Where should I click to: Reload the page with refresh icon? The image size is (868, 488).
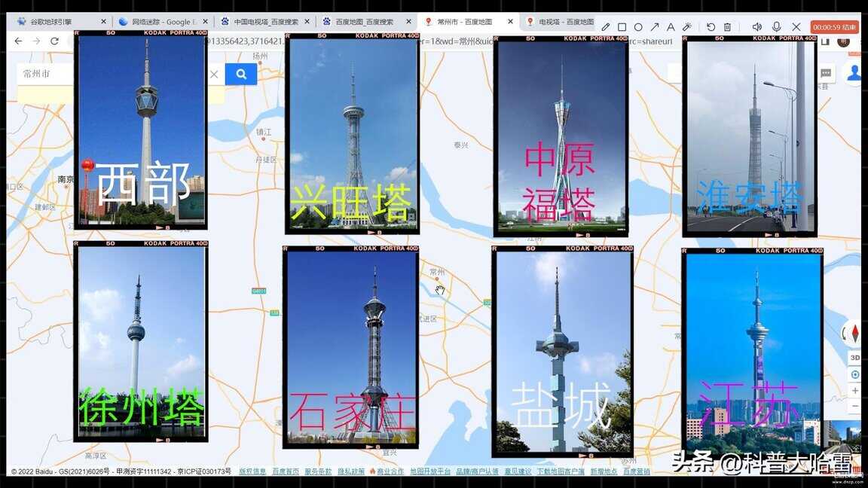pyautogui.click(x=54, y=41)
